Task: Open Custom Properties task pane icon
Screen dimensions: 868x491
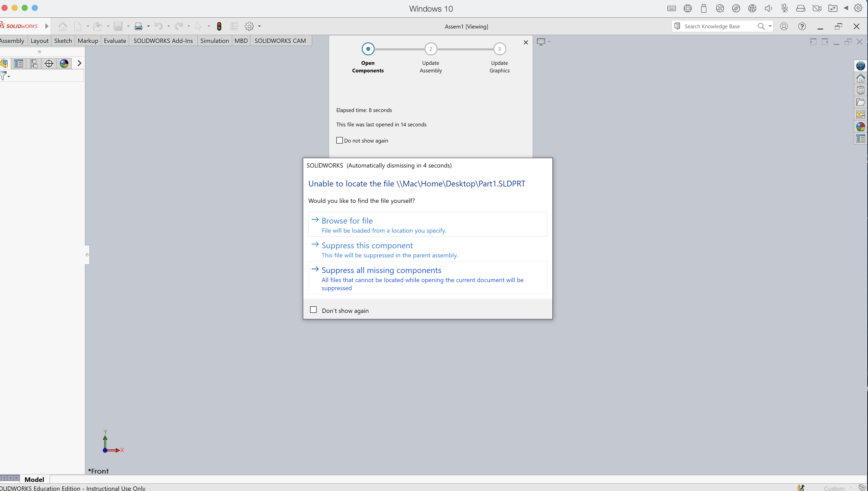Action: (861, 139)
